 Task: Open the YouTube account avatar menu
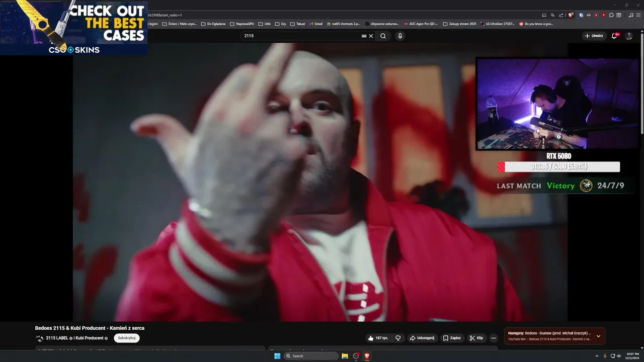(629, 36)
